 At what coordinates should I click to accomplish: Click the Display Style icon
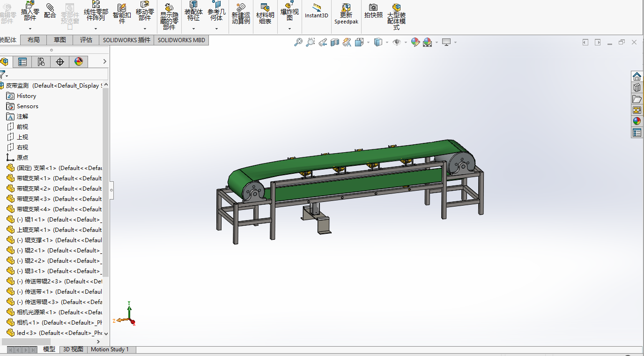pos(378,42)
